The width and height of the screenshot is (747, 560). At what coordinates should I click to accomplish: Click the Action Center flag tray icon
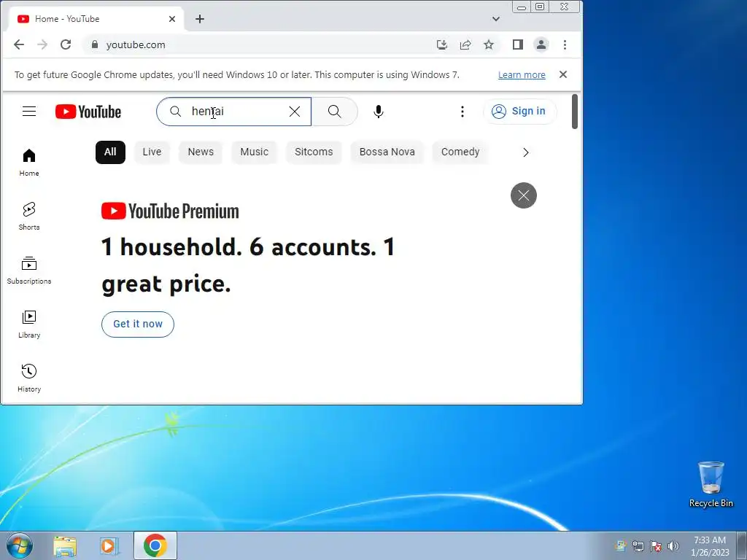click(656, 546)
